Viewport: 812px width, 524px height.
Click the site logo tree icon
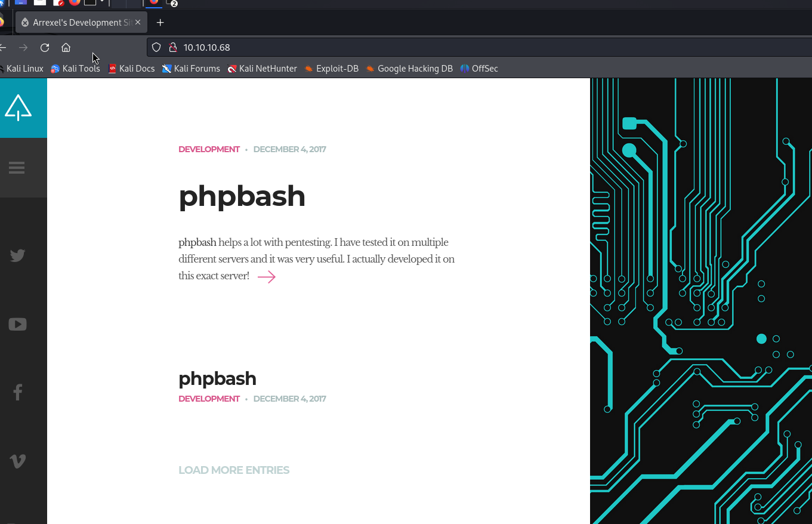[18, 108]
